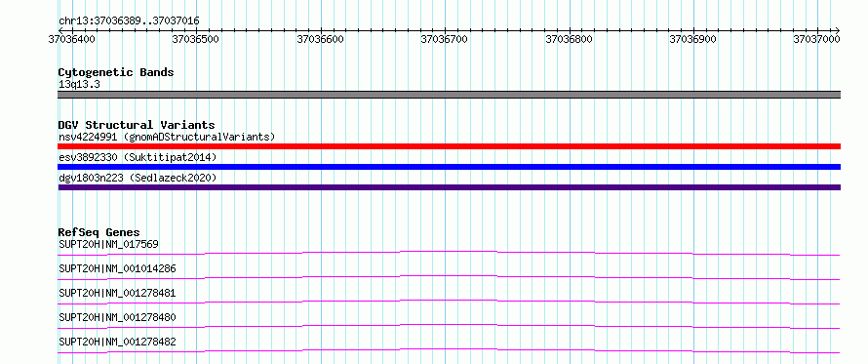Click the magenta intron line of NM_001278480

point(450,326)
